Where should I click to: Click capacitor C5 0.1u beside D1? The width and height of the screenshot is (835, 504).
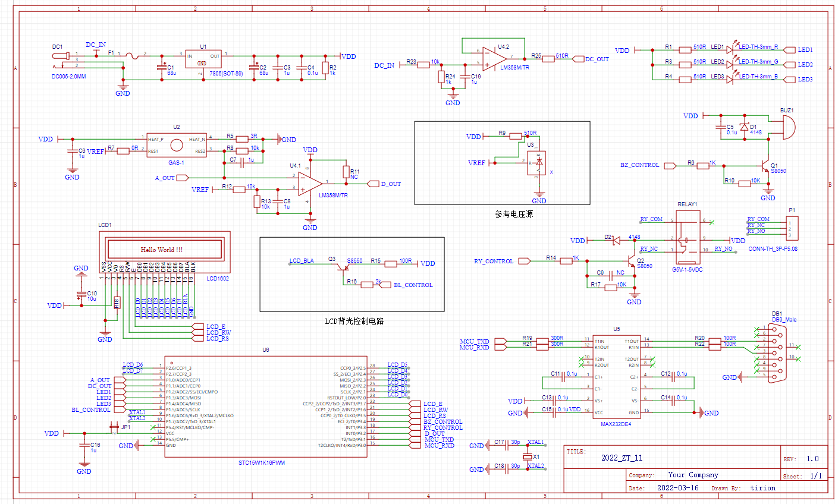pos(720,127)
